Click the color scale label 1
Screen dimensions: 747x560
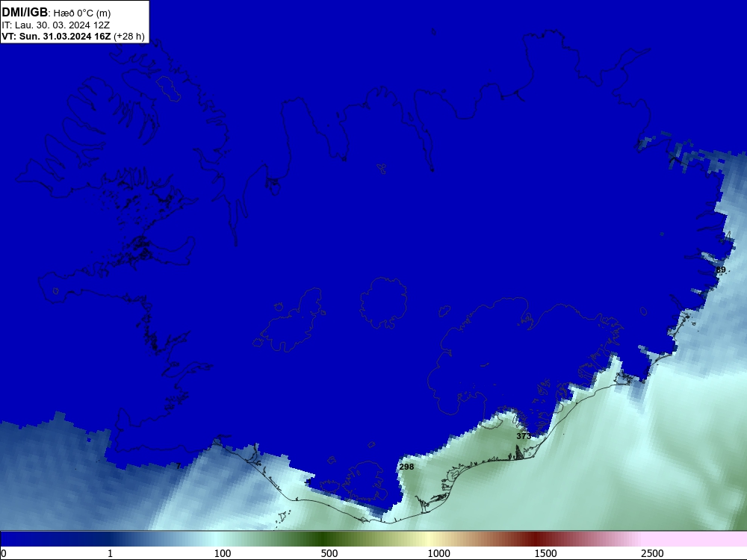click(x=110, y=553)
